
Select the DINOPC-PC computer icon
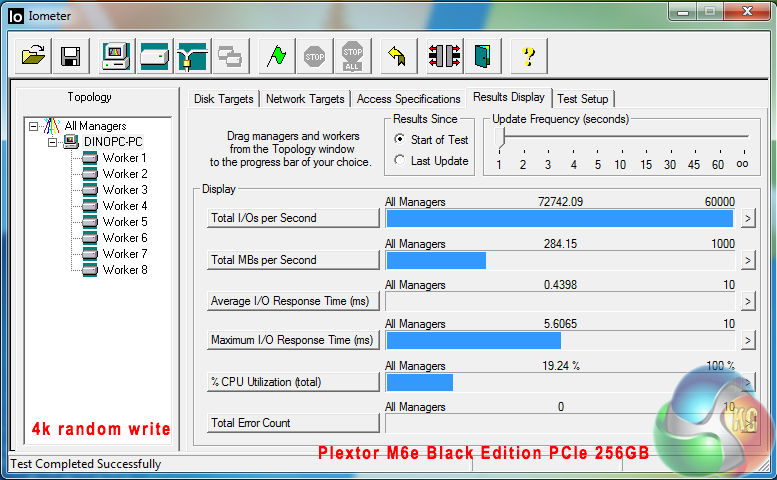tap(71, 142)
